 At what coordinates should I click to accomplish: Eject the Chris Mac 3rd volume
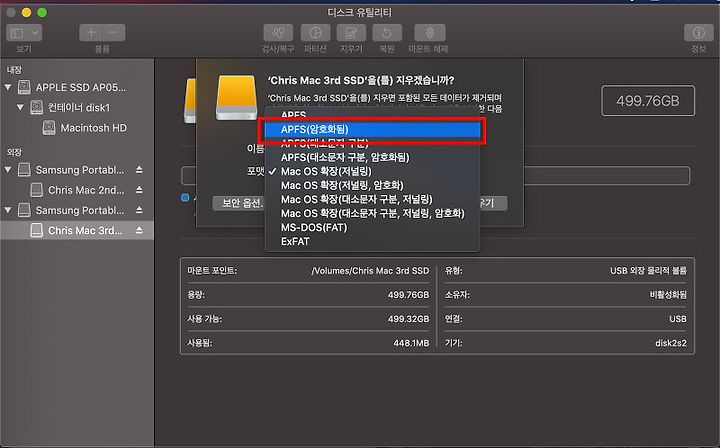[139, 230]
